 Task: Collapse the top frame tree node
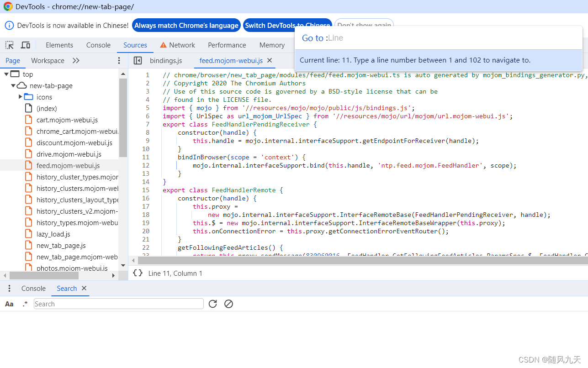tap(6, 74)
